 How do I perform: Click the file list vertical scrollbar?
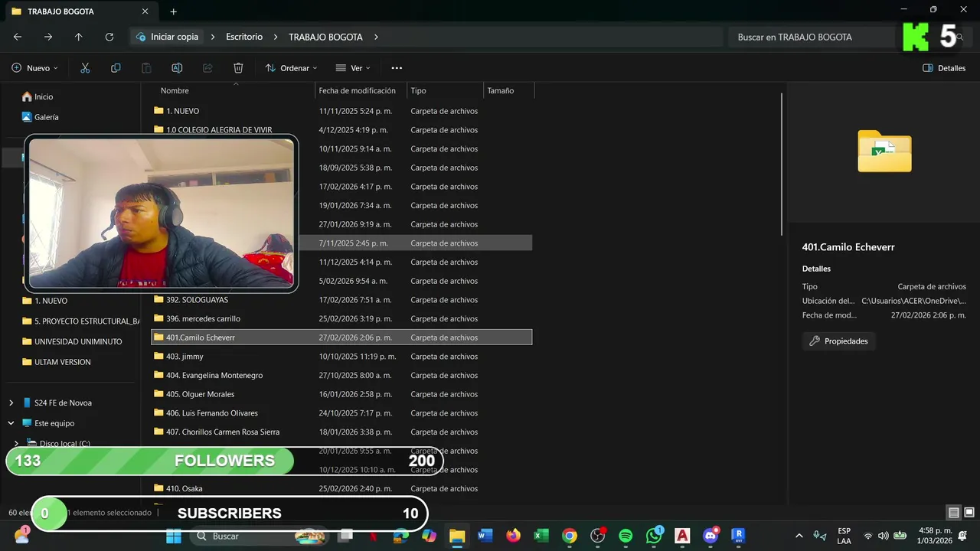click(781, 164)
